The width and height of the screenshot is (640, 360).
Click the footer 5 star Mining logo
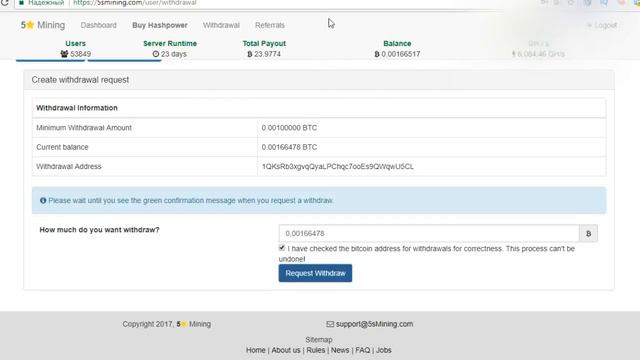[193, 324]
